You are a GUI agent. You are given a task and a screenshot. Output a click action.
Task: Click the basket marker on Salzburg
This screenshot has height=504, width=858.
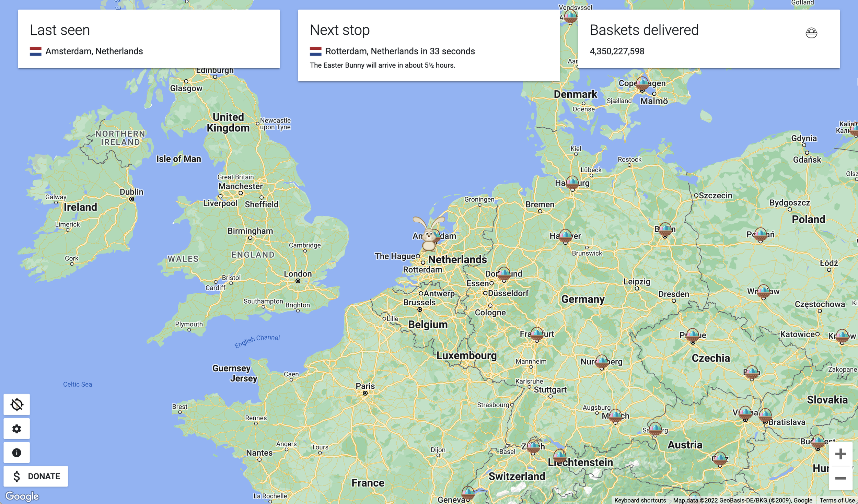click(x=655, y=429)
